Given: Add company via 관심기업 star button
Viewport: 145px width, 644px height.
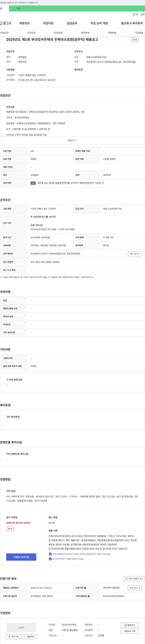Looking at the screenshot, I should 13,636.
